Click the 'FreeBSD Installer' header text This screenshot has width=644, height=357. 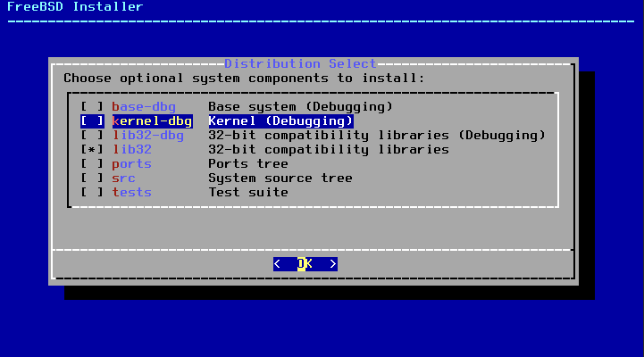tap(75, 7)
